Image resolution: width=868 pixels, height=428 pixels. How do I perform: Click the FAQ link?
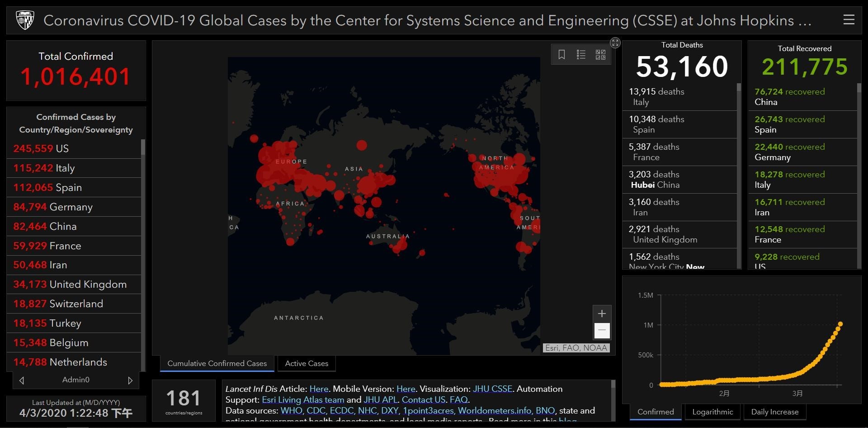point(458,399)
